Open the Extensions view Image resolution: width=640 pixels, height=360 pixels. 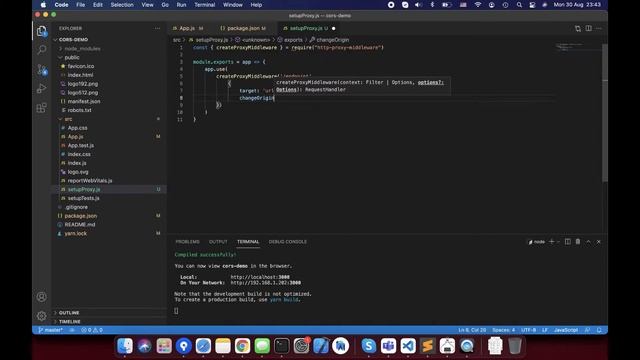click(42, 108)
